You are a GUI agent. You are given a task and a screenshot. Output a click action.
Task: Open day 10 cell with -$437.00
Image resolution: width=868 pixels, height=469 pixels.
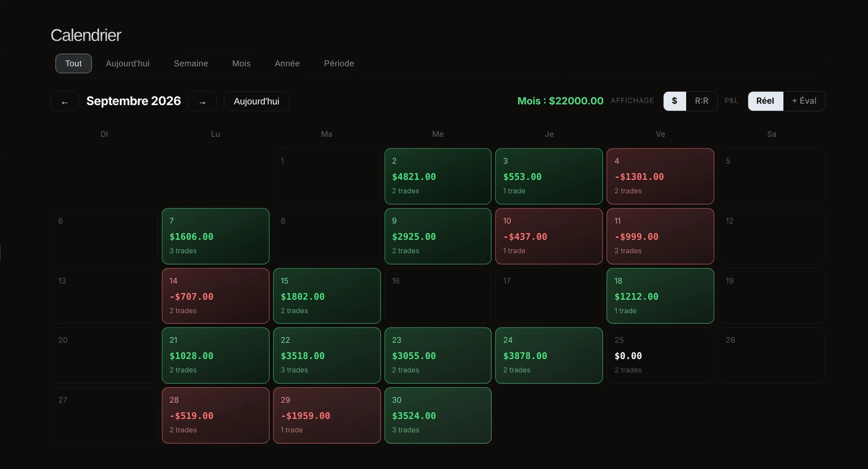(x=549, y=236)
